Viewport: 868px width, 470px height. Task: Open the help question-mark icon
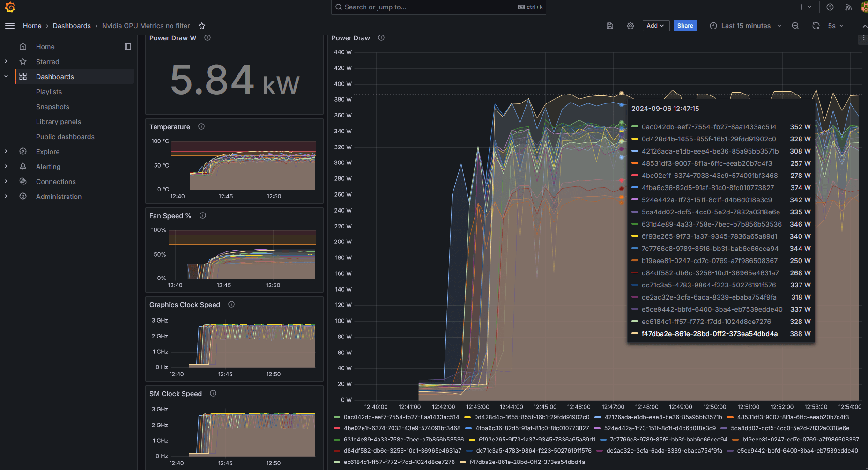point(830,7)
